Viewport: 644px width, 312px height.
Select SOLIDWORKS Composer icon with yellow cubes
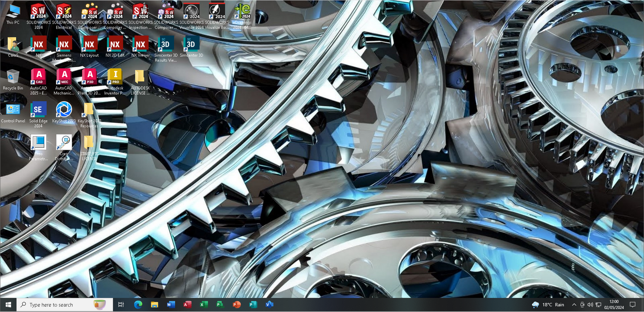pyautogui.click(x=90, y=16)
